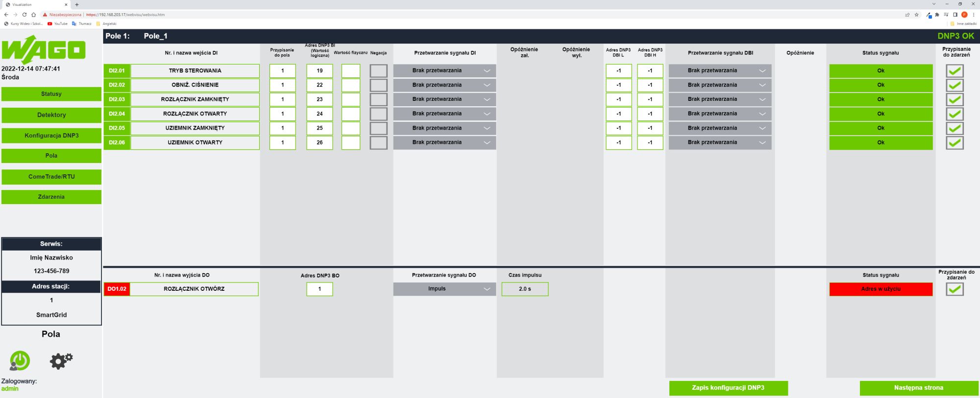
Task: Edit physical value field for DI2.05
Action: [x=351, y=128]
